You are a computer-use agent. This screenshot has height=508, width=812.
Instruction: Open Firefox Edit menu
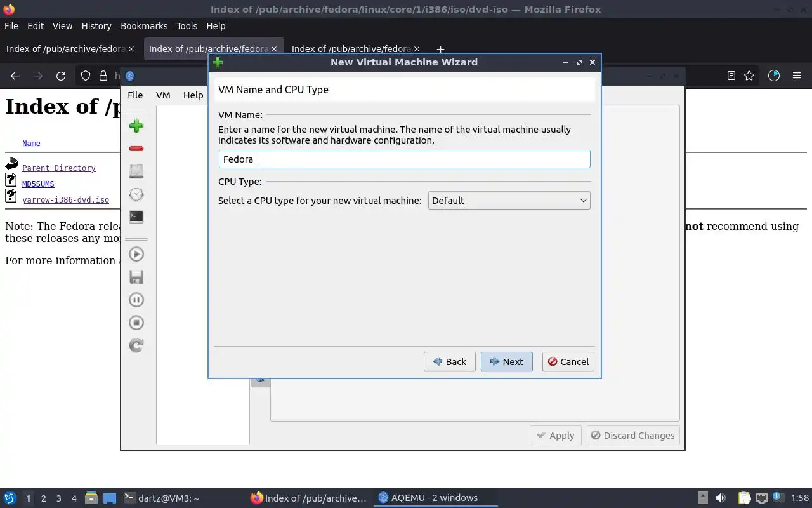36,26
